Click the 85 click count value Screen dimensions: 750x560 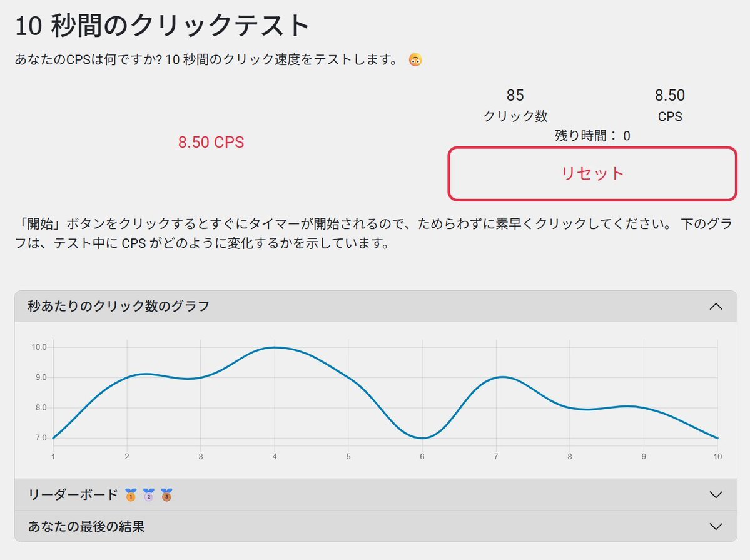tap(515, 95)
